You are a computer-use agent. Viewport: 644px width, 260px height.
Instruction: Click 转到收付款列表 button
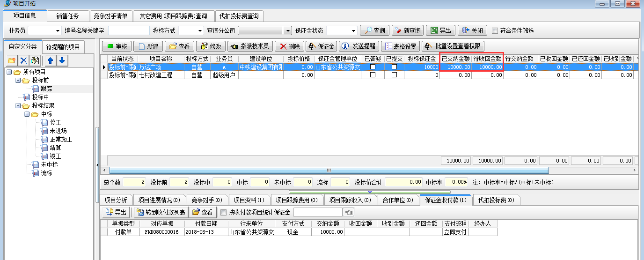click(x=160, y=212)
